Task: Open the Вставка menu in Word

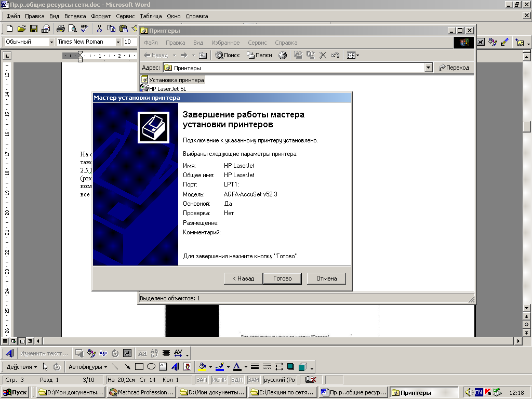Action: 75,16
